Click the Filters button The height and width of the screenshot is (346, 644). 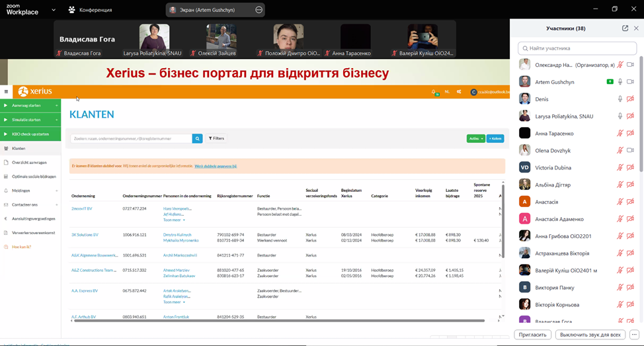[216, 138]
